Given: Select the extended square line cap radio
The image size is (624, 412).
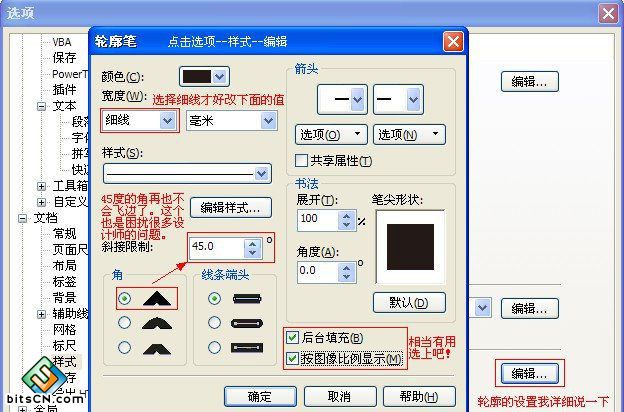Looking at the screenshot, I should click(214, 347).
